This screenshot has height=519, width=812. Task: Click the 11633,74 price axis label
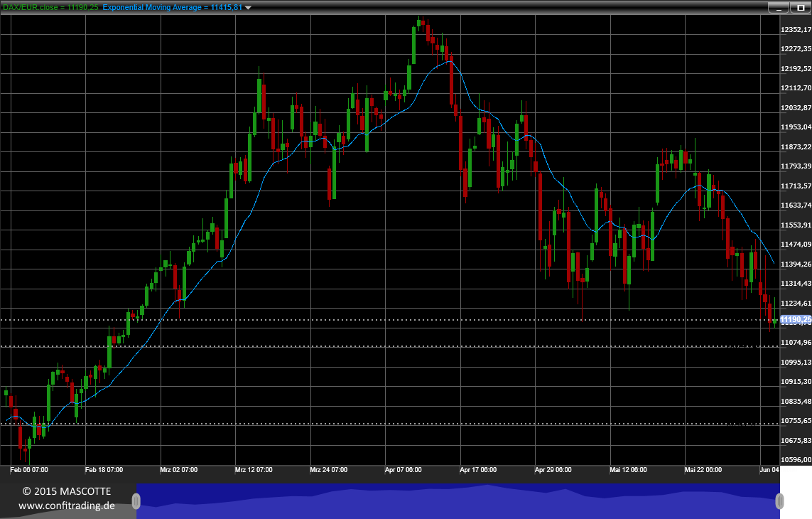pyautogui.click(x=796, y=205)
